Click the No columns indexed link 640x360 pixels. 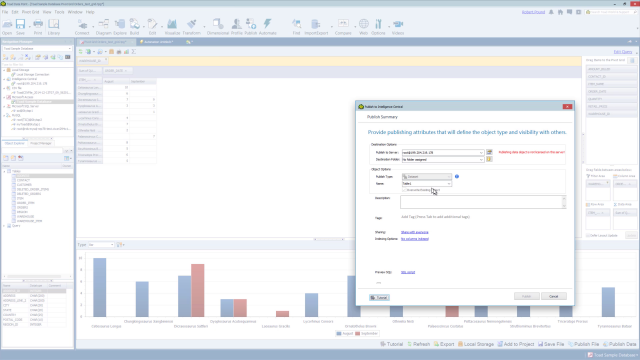click(x=415, y=239)
